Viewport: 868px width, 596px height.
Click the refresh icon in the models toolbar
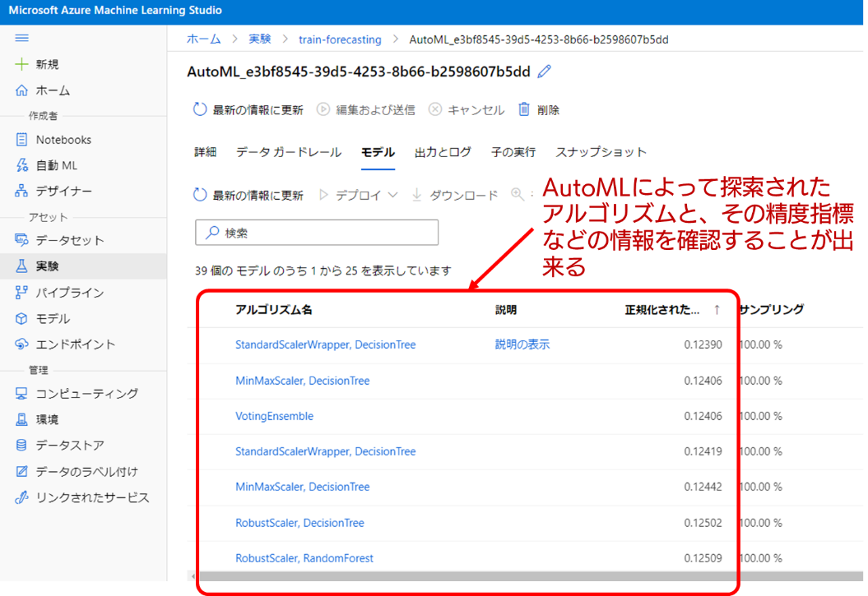pos(200,195)
